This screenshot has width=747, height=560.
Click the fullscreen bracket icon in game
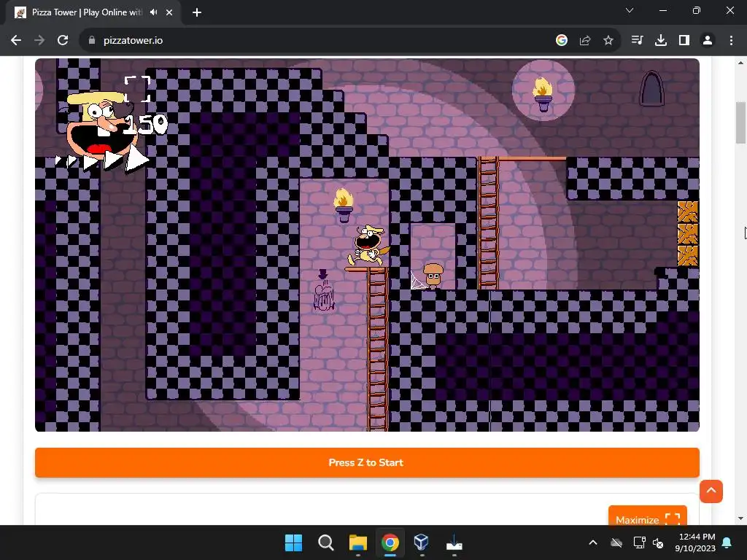[137, 88]
